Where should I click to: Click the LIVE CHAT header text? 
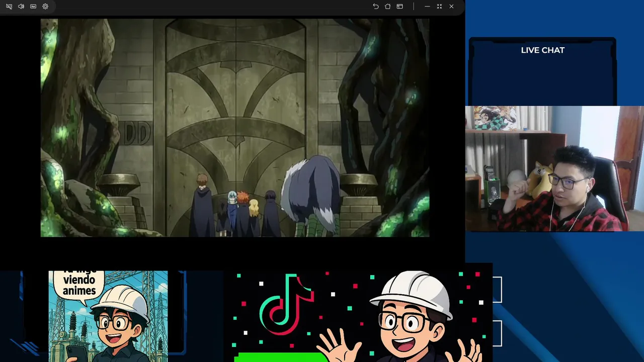543,50
